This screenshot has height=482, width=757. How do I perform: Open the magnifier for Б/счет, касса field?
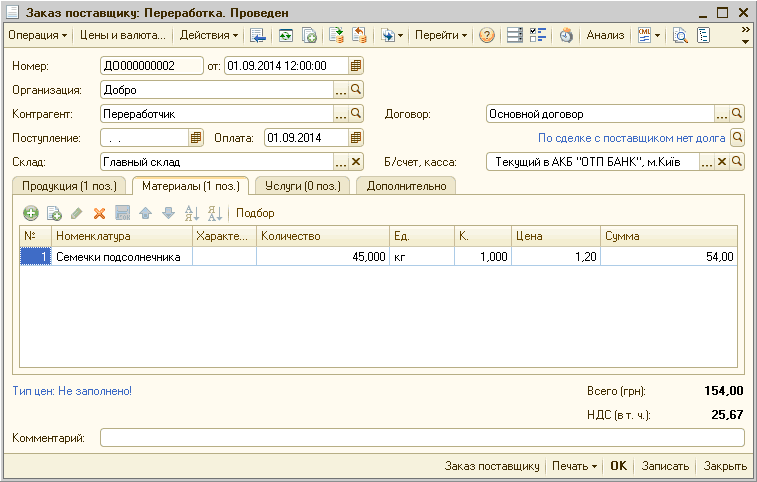(x=737, y=162)
